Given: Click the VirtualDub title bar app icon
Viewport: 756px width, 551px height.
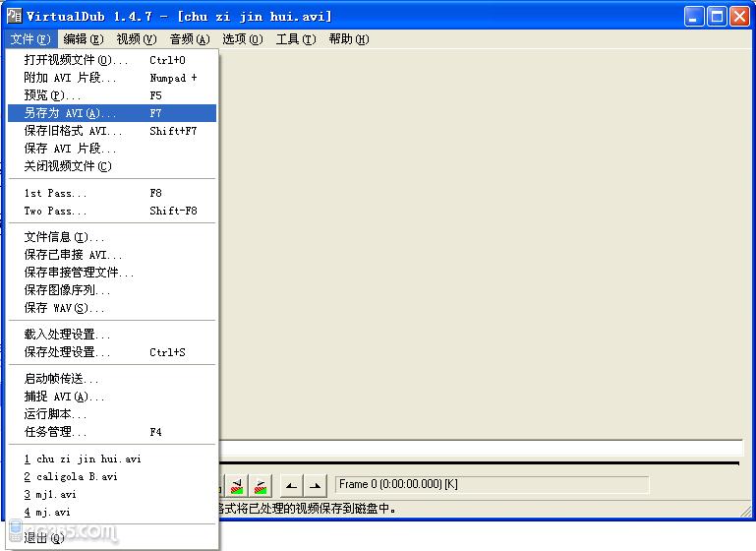Looking at the screenshot, I should (x=14, y=16).
